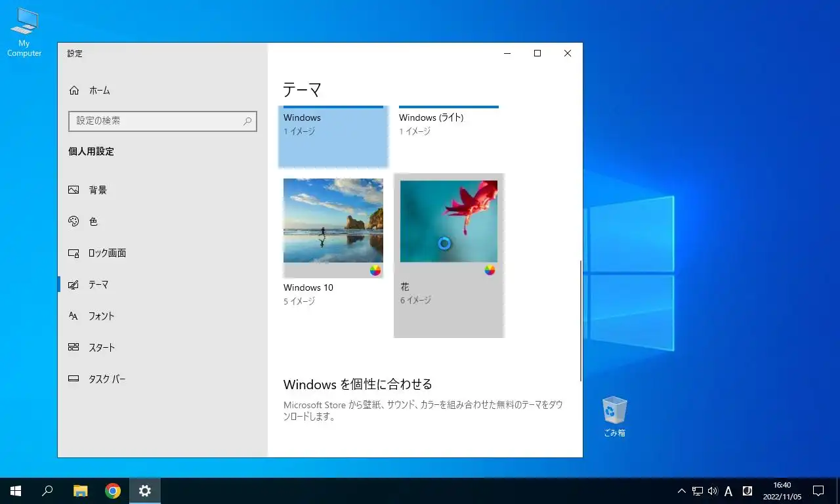The image size is (840, 504).
Task: Open taskbar search magnifier
Action: (47, 491)
